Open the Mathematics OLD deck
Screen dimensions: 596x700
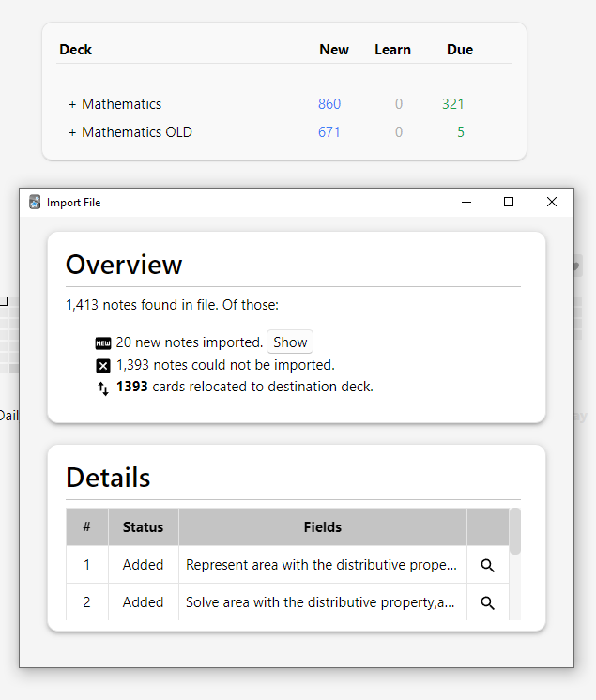pos(137,132)
